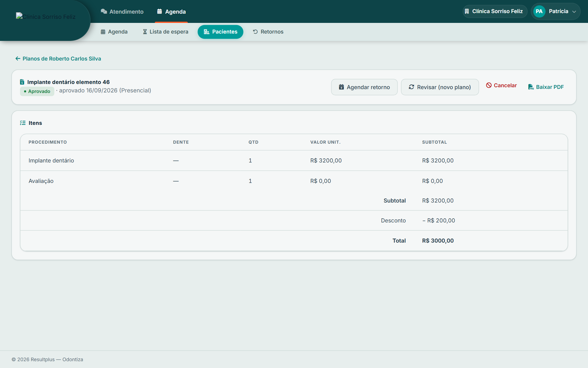The image size is (588, 368).
Task: Click the Pacientes patients icon
Action: point(207,32)
